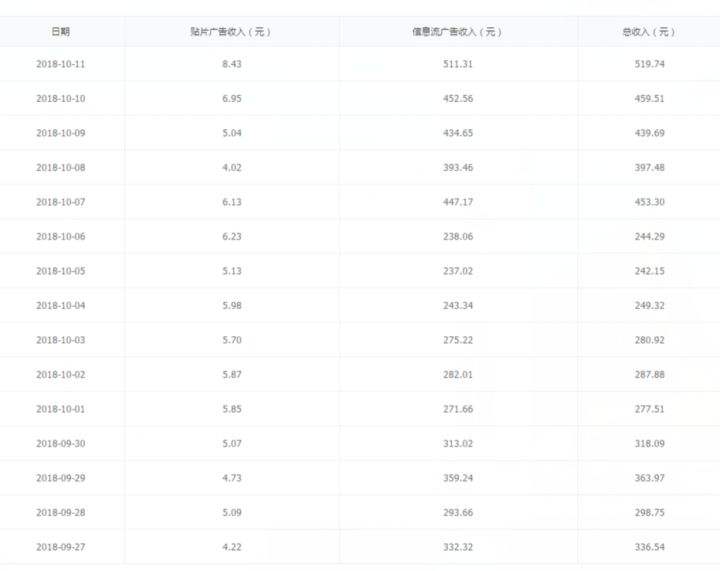
Task: Click the feed ad income value 332.32
Action: 458,547
